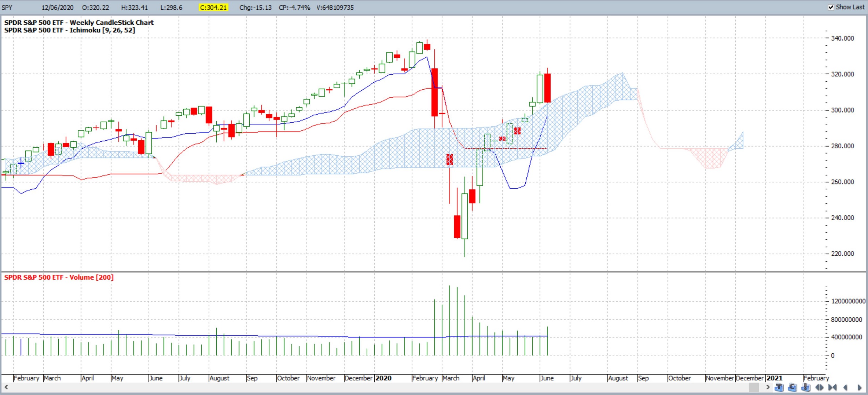The image size is (868, 395).
Task: Click the first March label on time axis
Action: point(52,378)
